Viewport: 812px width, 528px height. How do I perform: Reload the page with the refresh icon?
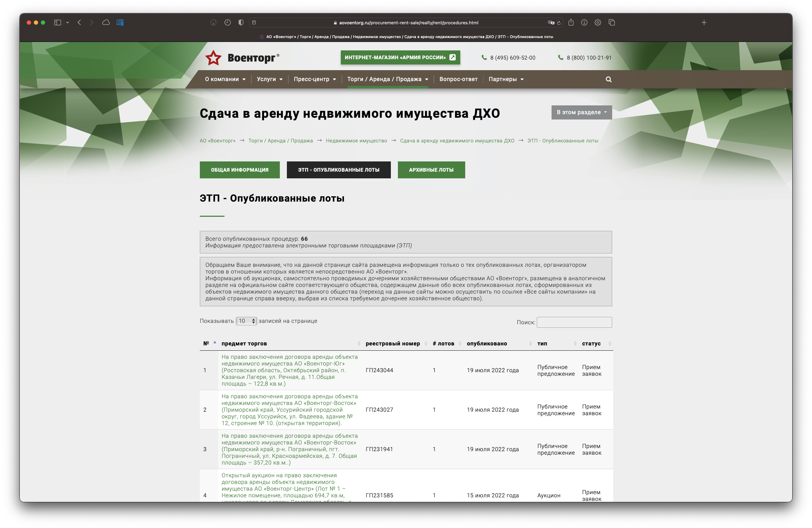[559, 23]
